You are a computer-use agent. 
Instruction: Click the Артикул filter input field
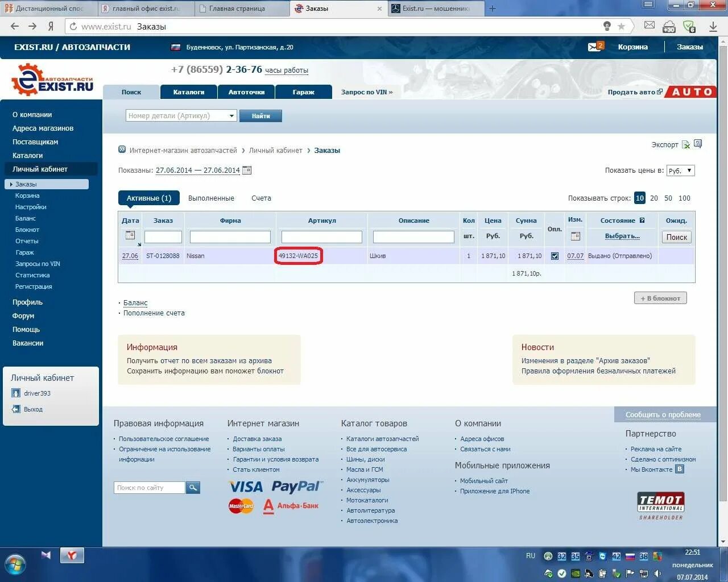pyautogui.click(x=322, y=237)
